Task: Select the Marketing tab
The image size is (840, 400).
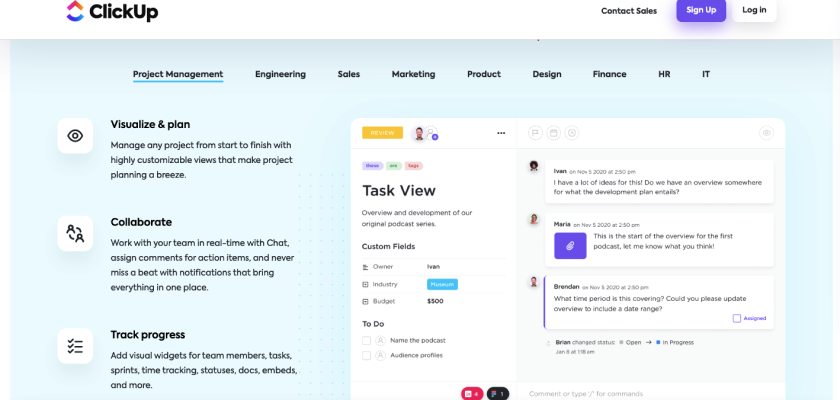Action: click(413, 74)
